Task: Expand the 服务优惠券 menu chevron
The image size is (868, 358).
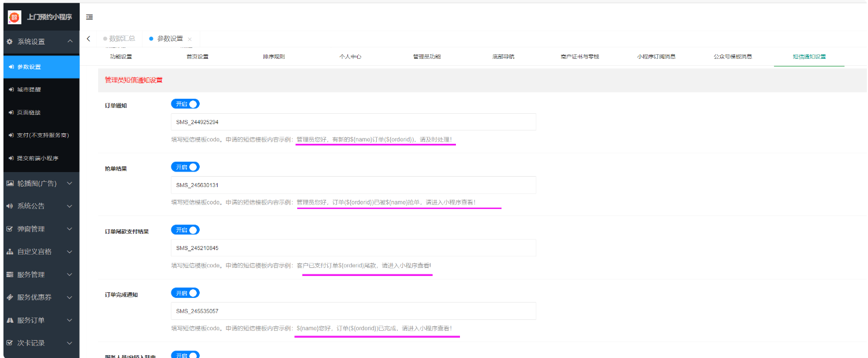Action: click(70, 297)
